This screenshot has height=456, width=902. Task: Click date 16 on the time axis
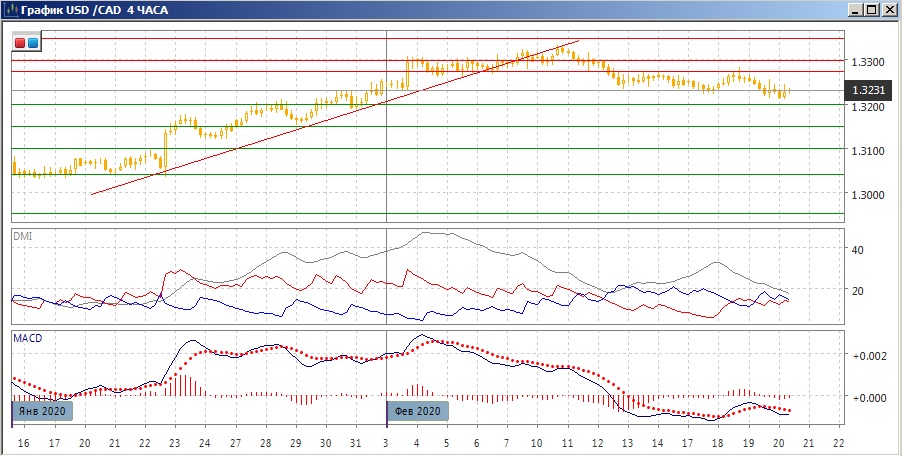pyautogui.click(x=22, y=442)
